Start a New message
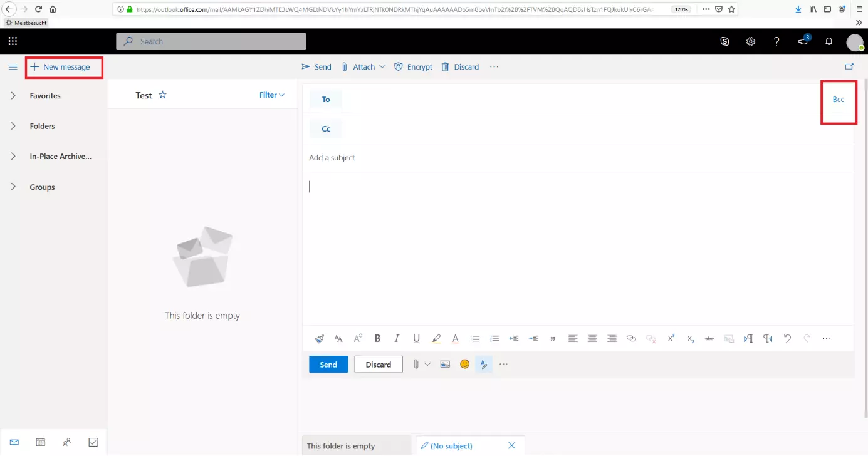The image size is (868, 456). click(64, 67)
